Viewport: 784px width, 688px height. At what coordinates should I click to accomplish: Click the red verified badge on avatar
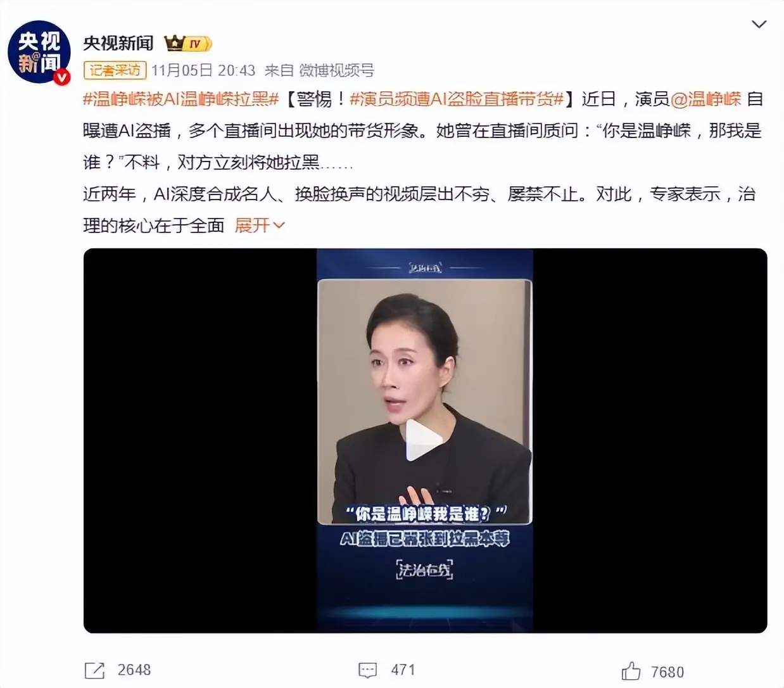click(61, 77)
